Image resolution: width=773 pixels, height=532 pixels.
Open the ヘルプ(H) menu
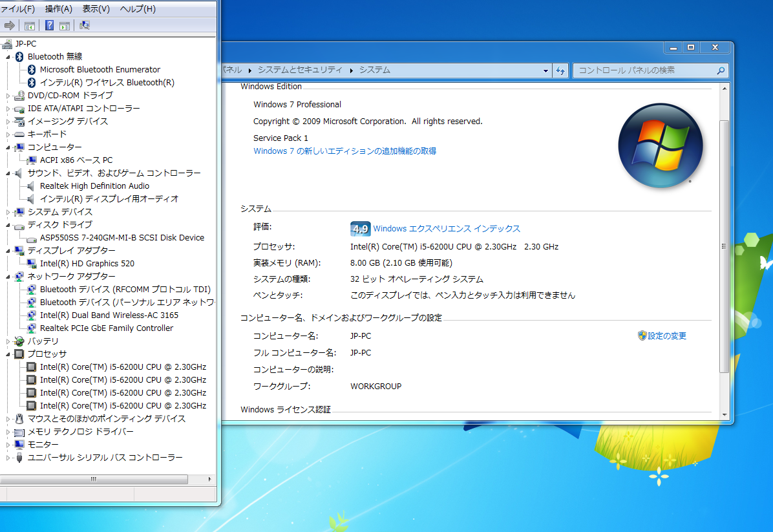tap(138, 9)
